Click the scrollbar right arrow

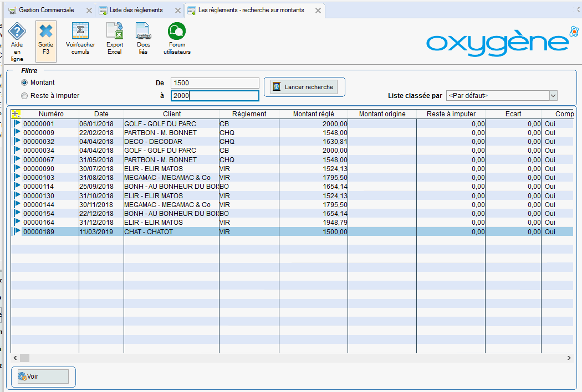pos(569,358)
